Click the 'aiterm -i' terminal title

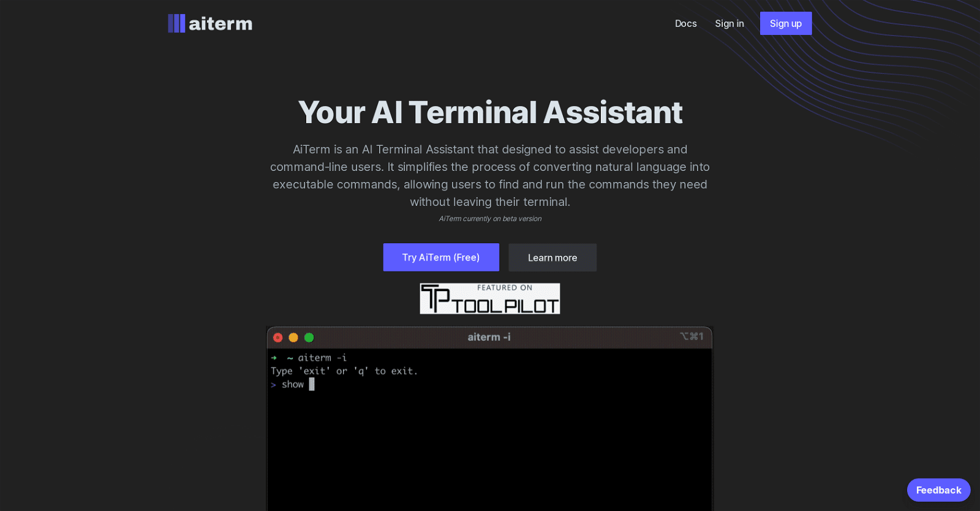489,337
